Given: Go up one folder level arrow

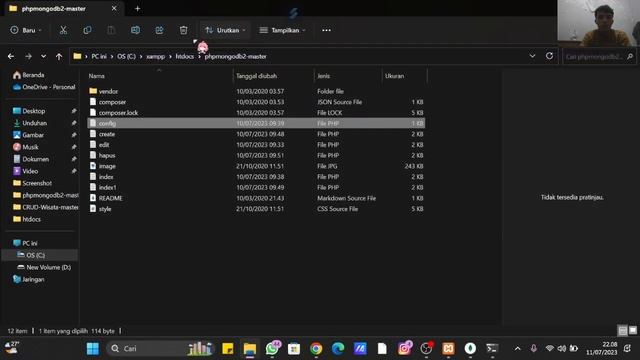Looking at the screenshot, I should [59, 56].
